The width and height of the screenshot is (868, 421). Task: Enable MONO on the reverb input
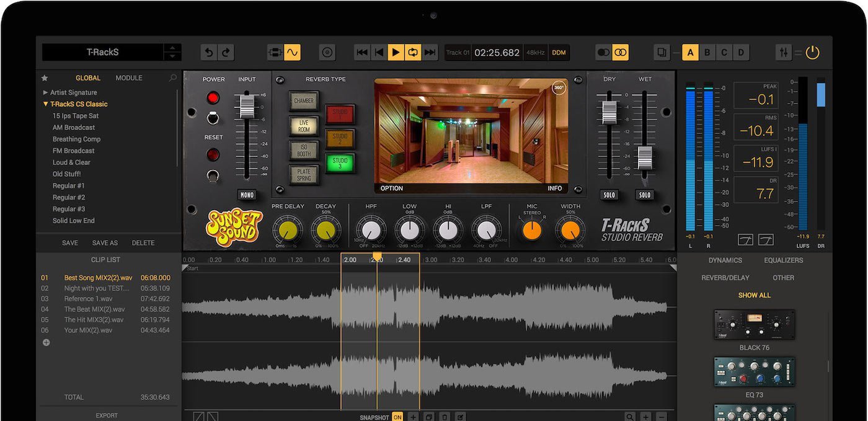[x=247, y=195]
